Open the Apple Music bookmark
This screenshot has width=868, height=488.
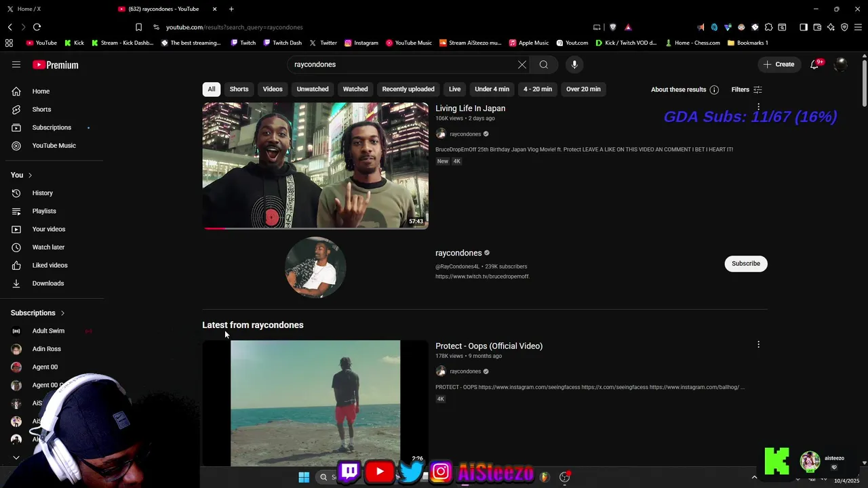(529, 43)
